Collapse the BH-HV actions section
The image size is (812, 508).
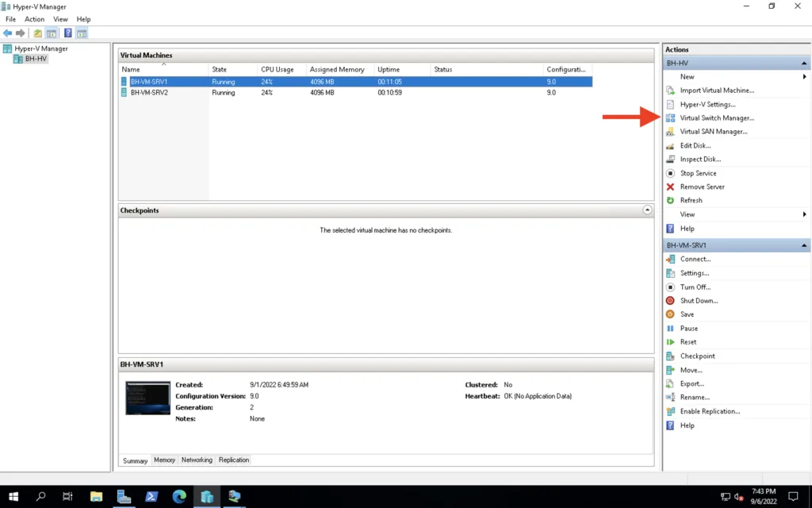tap(804, 63)
